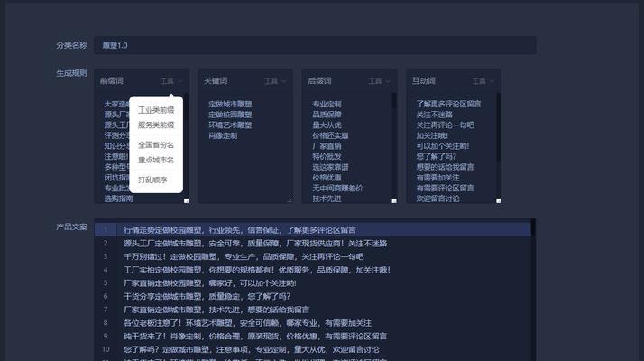Image resolution: width=644 pixels, height=361 pixels.
Task: Select product copy line 1 行情走势
Action: pyautogui.click(x=313, y=229)
